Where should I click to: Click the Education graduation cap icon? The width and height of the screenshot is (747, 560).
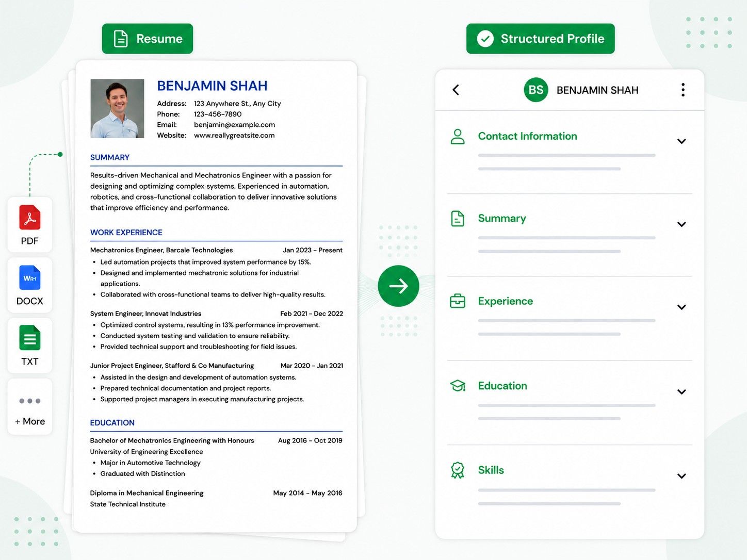[x=458, y=386]
